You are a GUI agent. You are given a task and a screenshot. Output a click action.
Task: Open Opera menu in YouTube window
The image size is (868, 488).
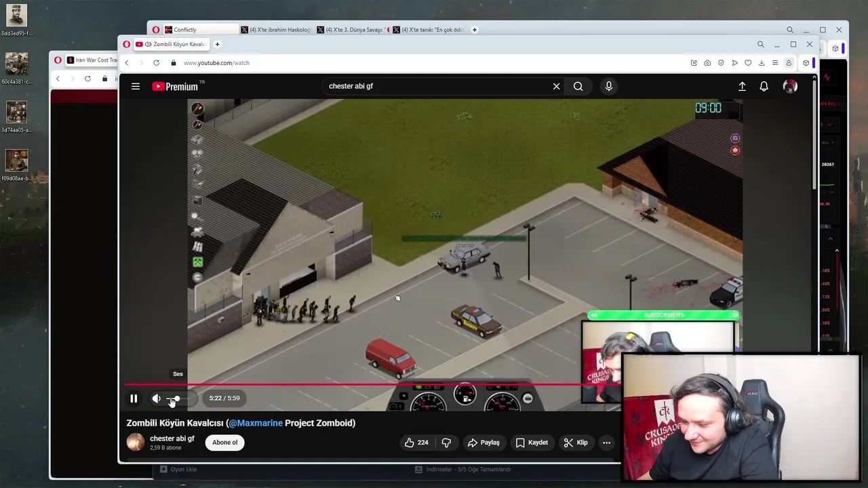[126, 44]
